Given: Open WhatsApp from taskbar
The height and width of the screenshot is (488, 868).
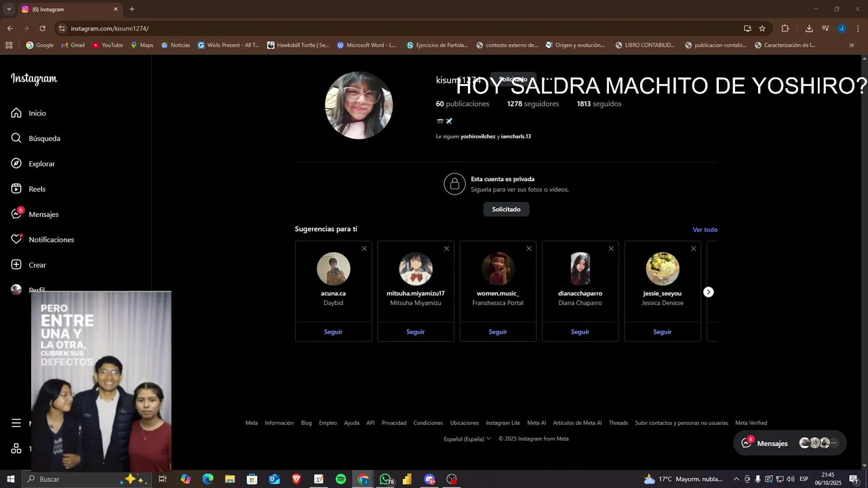Looking at the screenshot, I should click(x=386, y=479).
